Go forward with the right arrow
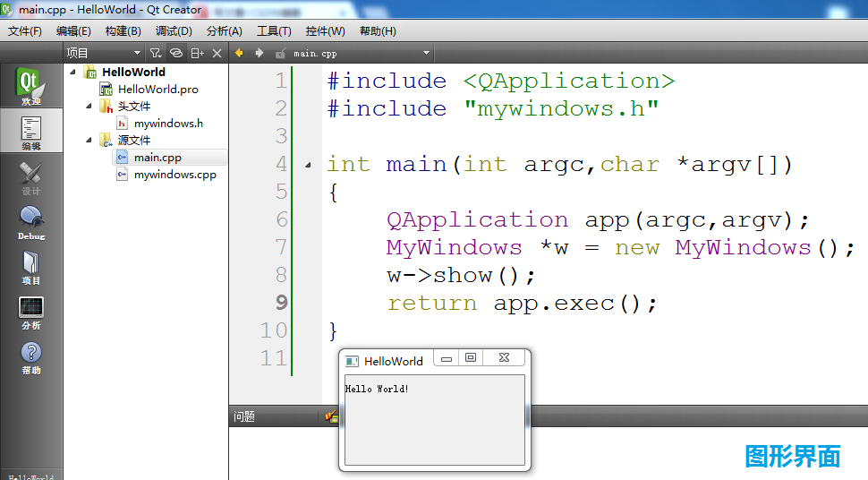This screenshot has width=868, height=480. coord(260,53)
